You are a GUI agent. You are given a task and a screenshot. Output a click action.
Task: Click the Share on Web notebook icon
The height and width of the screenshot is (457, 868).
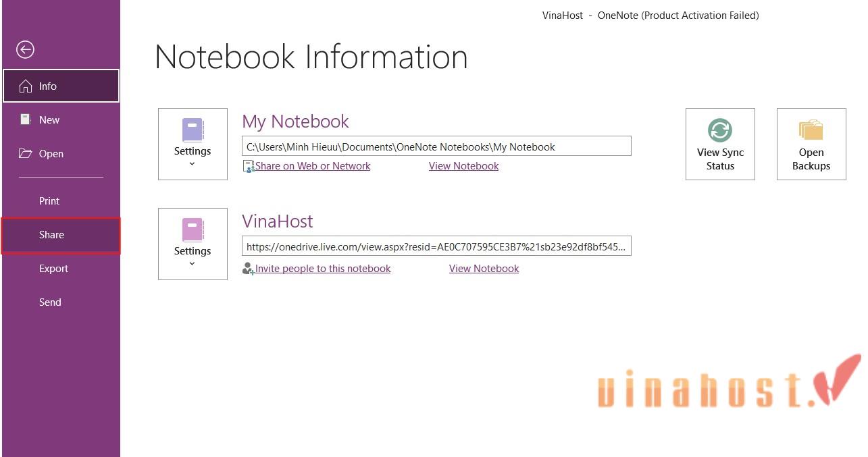[249, 166]
